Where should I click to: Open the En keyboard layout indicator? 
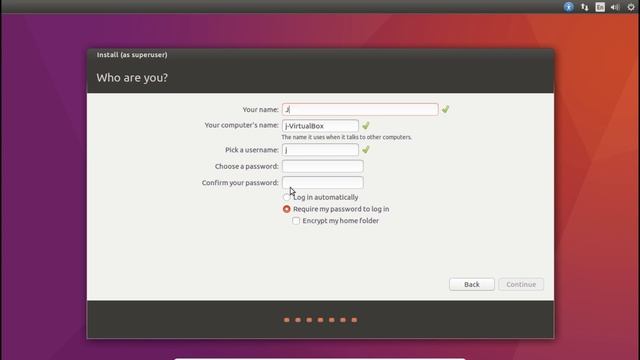click(600, 7)
